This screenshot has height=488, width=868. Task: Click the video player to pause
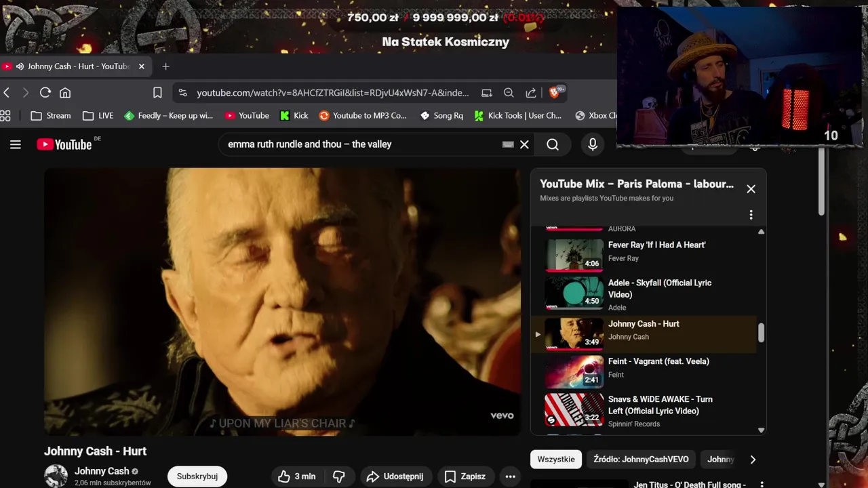tap(283, 302)
